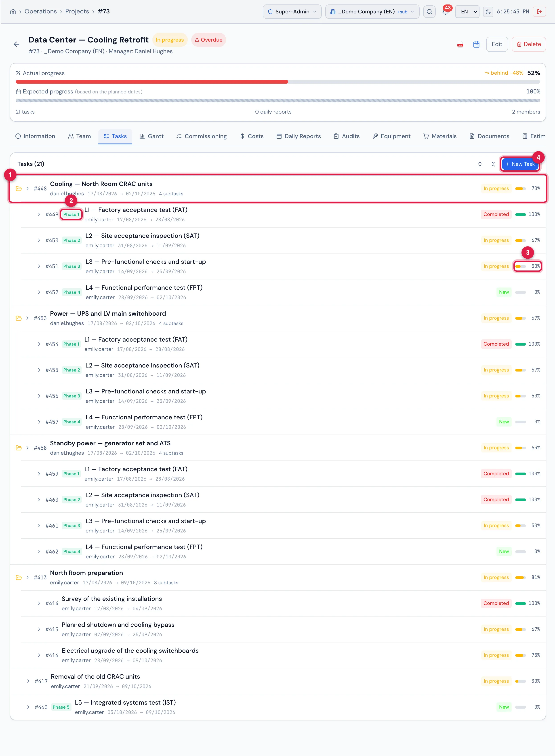The image size is (555, 756).
Task: Export project as PDF icon
Action: coord(460,44)
